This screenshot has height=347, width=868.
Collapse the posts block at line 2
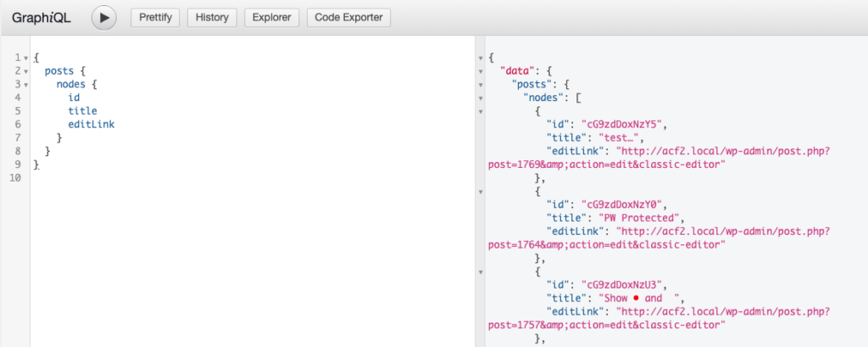pyautogui.click(x=25, y=71)
